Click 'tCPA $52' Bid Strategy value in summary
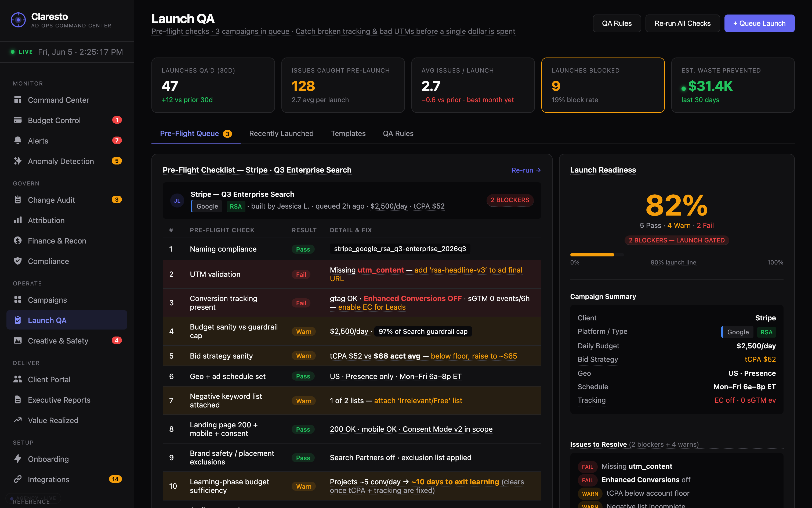This screenshot has height=508, width=812. coord(760,360)
